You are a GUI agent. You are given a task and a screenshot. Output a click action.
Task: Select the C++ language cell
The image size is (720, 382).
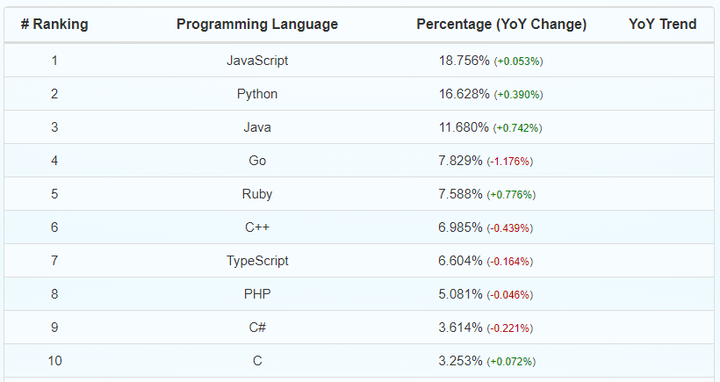click(257, 227)
